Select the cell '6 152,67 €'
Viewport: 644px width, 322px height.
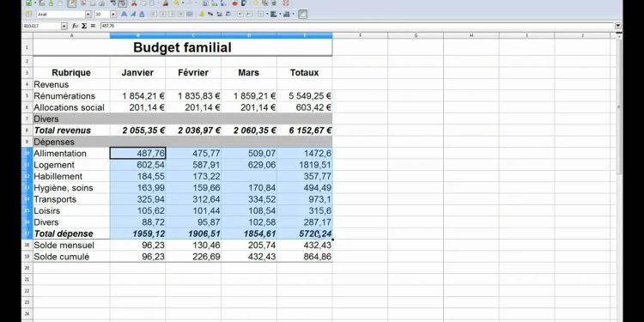coord(305,131)
